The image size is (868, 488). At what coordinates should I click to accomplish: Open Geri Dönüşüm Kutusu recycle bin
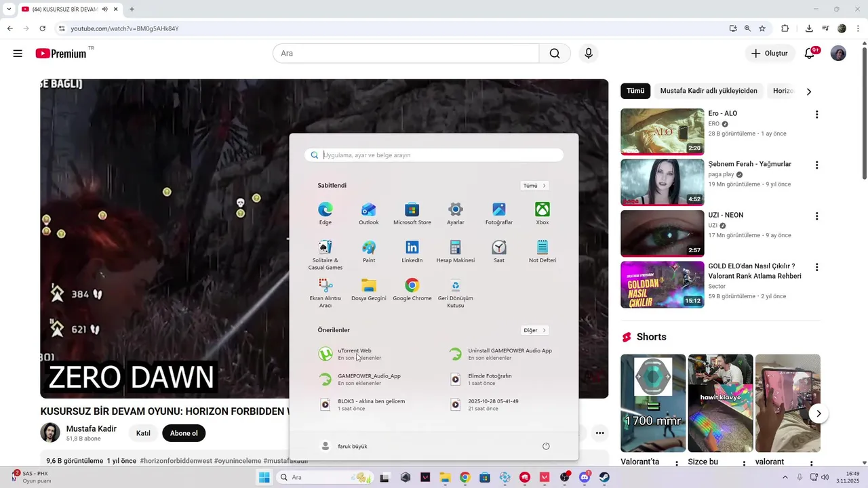pos(456,293)
